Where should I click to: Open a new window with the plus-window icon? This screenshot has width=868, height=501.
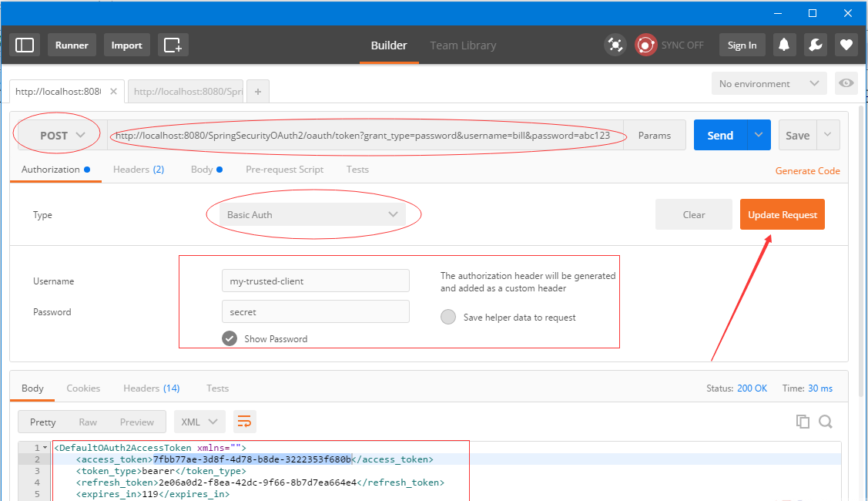[x=173, y=45]
